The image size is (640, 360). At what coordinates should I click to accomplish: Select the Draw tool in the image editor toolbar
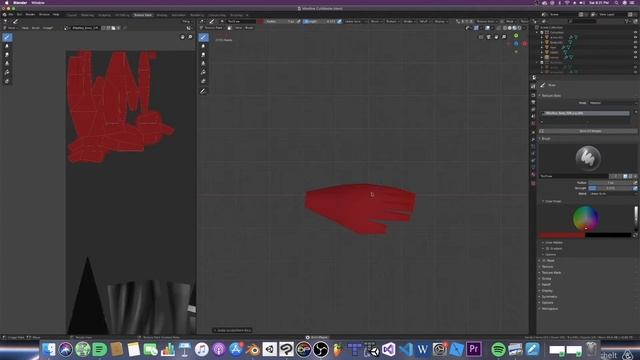(x=7, y=38)
